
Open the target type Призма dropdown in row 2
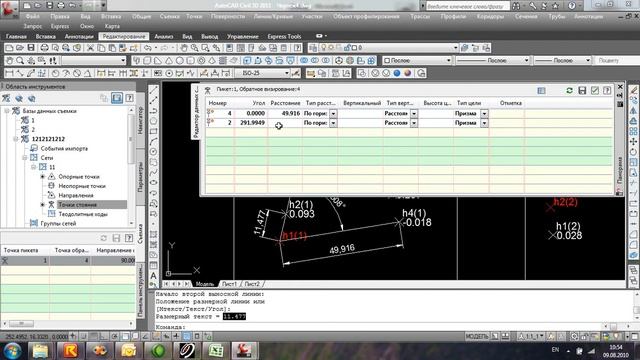click(x=484, y=123)
